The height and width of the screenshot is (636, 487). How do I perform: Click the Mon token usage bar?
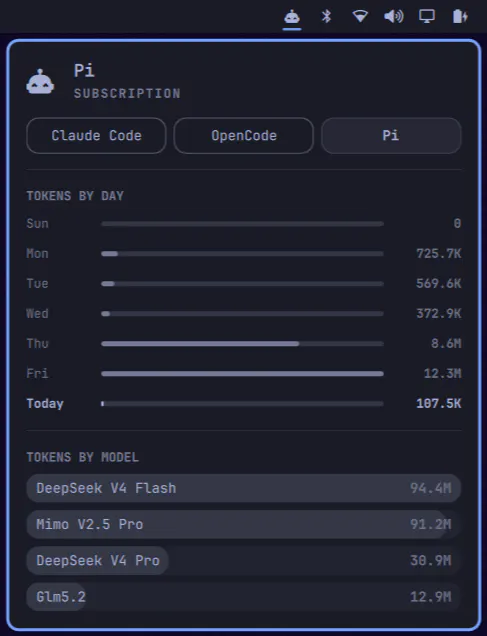(242, 254)
